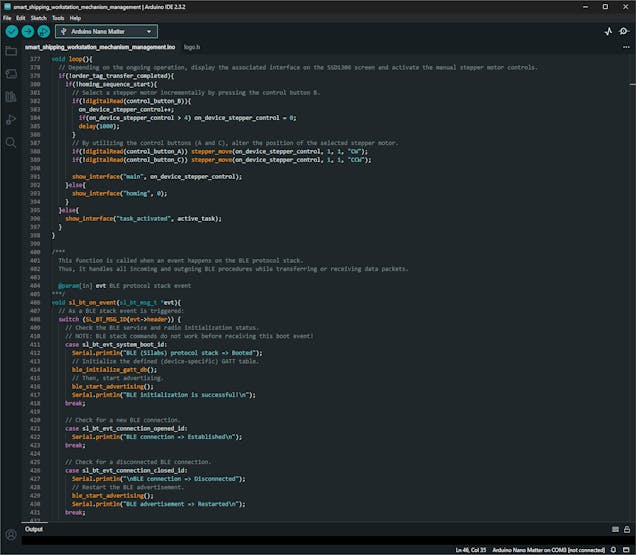Open the Sketch menu
The image size is (636, 555).
38,18
